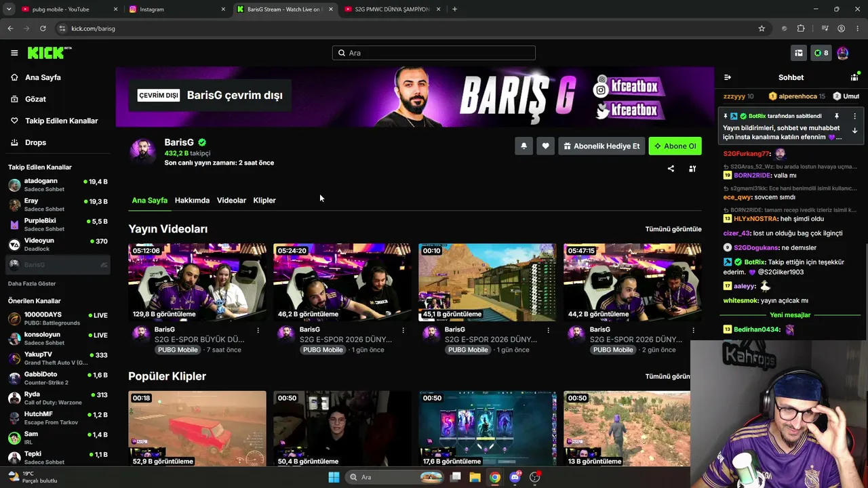Click the green Abone Ol button
The height and width of the screenshot is (488, 868).
[x=675, y=146]
